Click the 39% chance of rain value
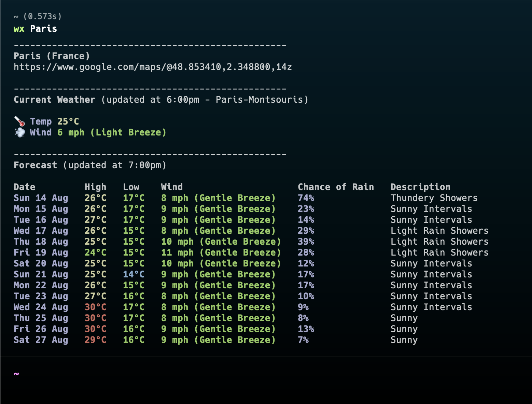Viewport: 532px width, 404px height. pyautogui.click(x=306, y=242)
